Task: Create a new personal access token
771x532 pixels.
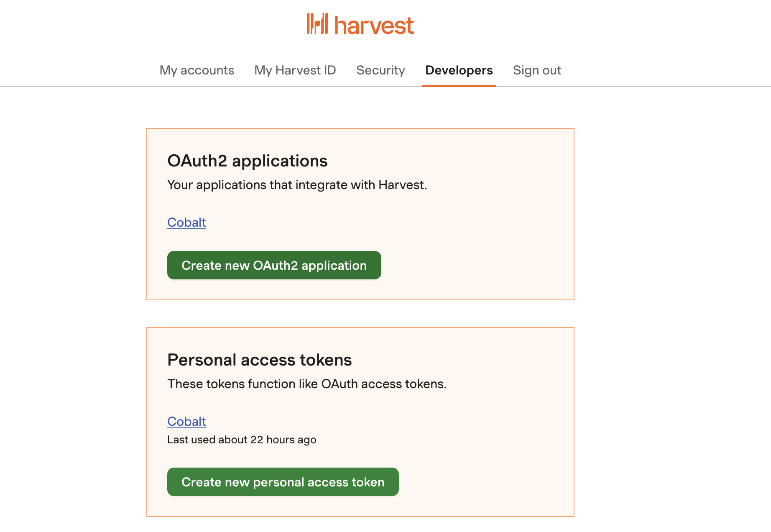Action: pos(283,482)
